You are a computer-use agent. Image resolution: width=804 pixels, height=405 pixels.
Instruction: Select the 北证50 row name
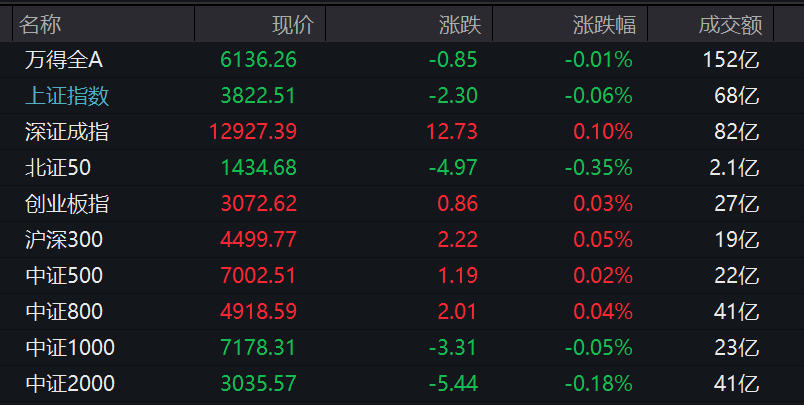(x=58, y=168)
